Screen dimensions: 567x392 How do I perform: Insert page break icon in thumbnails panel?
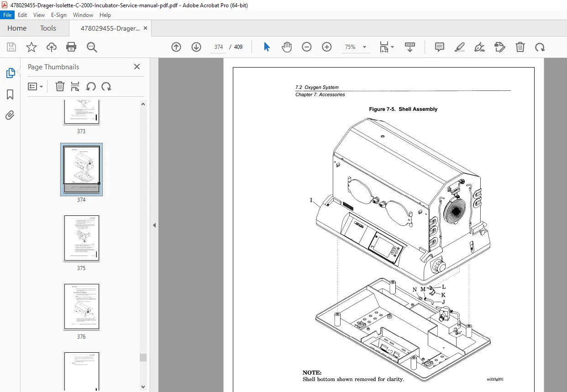click(75, 86)
